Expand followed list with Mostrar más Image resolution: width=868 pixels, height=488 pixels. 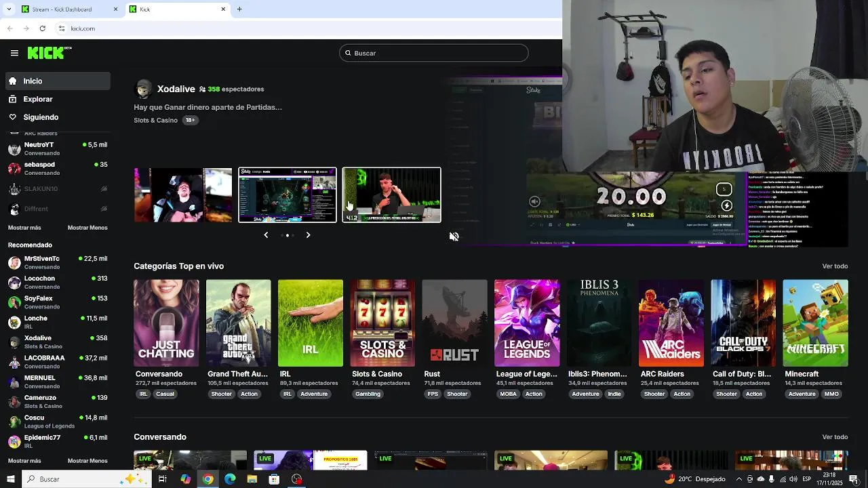pos(24,228)
